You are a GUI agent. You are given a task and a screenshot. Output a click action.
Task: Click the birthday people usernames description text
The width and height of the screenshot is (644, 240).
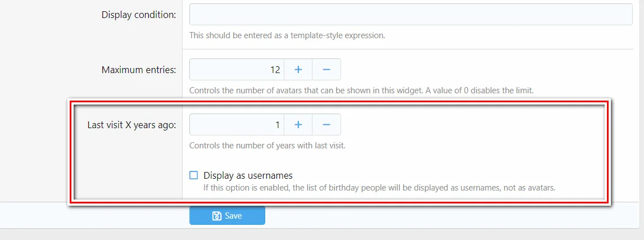379,187
